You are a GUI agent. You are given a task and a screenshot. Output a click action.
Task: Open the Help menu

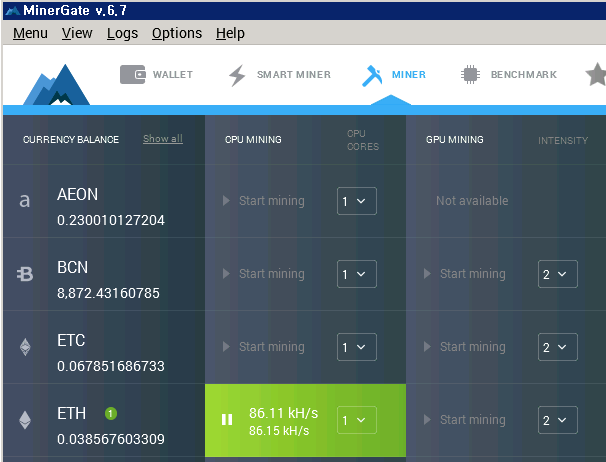click(x=230, y=33)
